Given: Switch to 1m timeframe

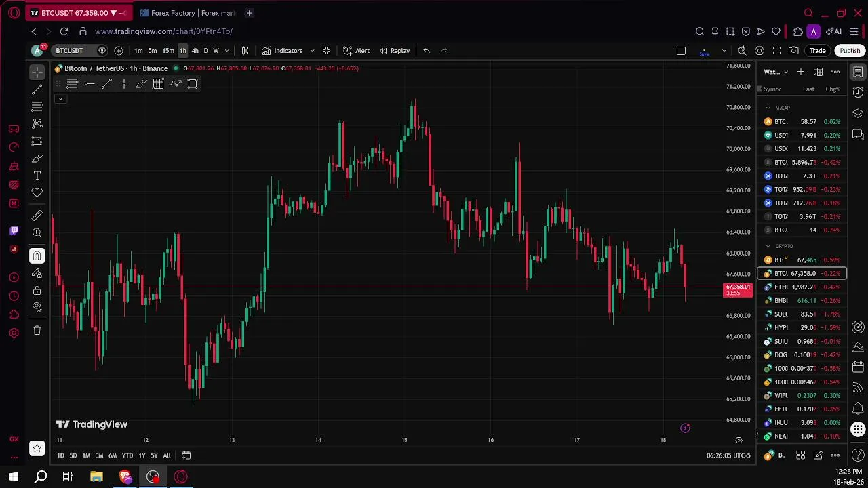Looking at the screenshot, I should coord(138,51).
